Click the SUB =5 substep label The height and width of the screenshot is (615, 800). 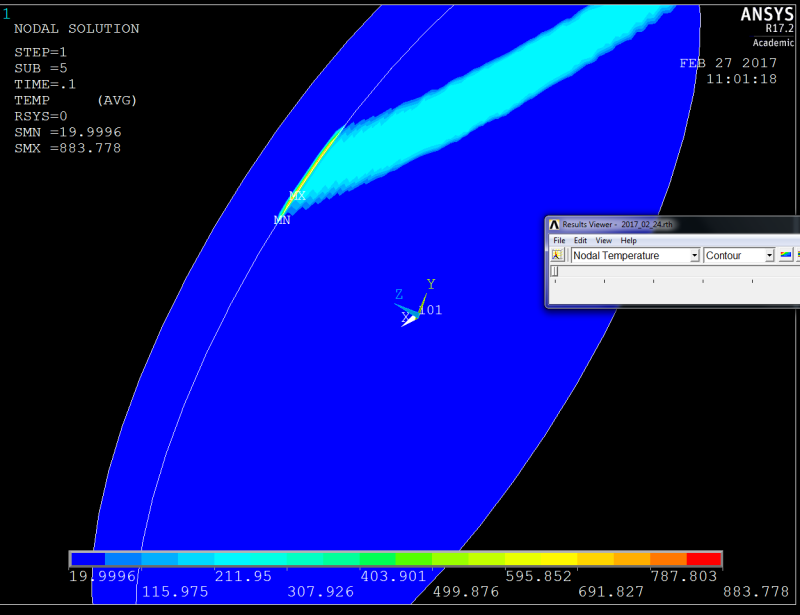(41, 68)
